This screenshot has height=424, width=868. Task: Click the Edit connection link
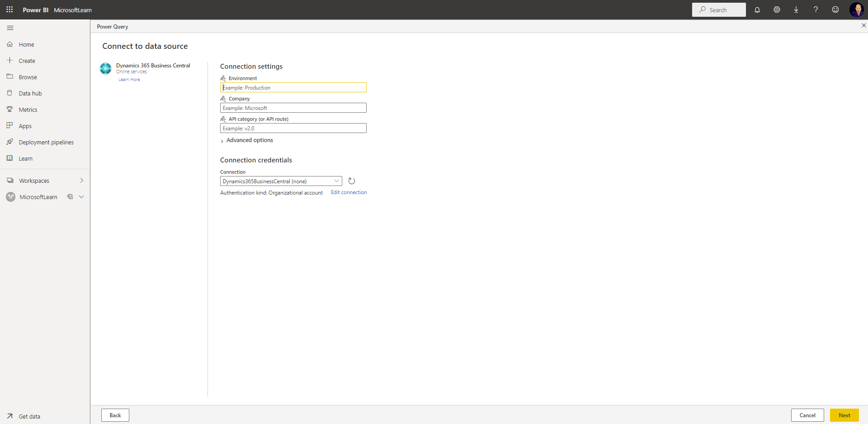tap(349, 192)
